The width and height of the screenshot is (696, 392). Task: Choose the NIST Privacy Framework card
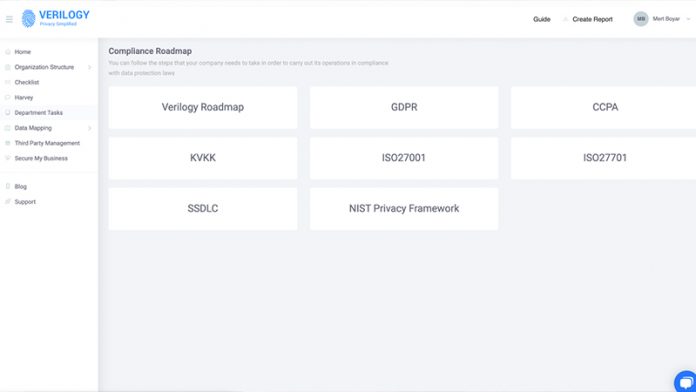404,209
